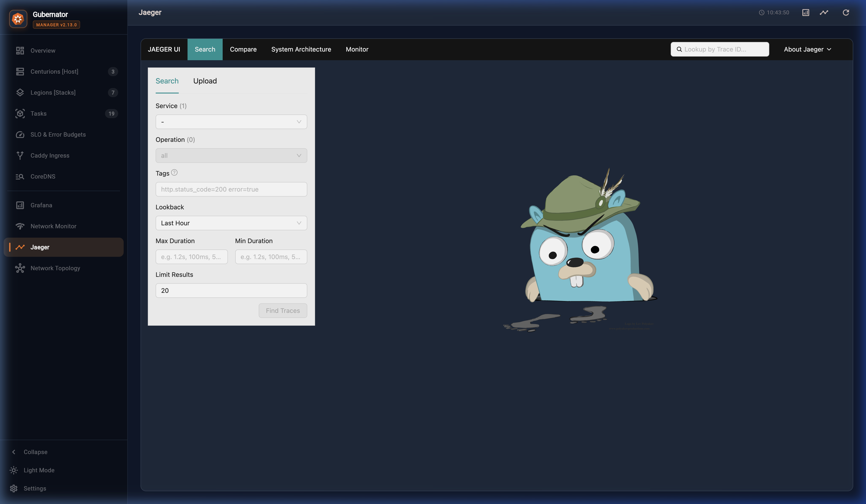
Task: Click the Settings gear icon
Action: click(14, 488)
